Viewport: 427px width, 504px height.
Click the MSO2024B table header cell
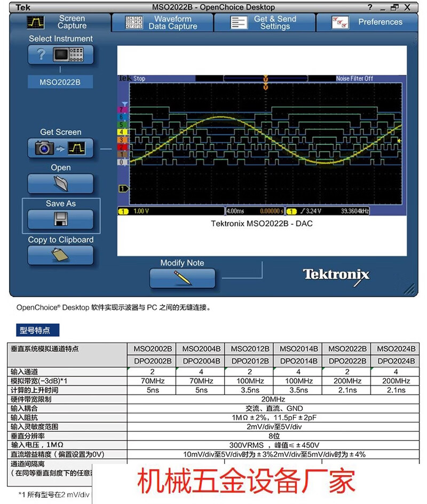396,349
